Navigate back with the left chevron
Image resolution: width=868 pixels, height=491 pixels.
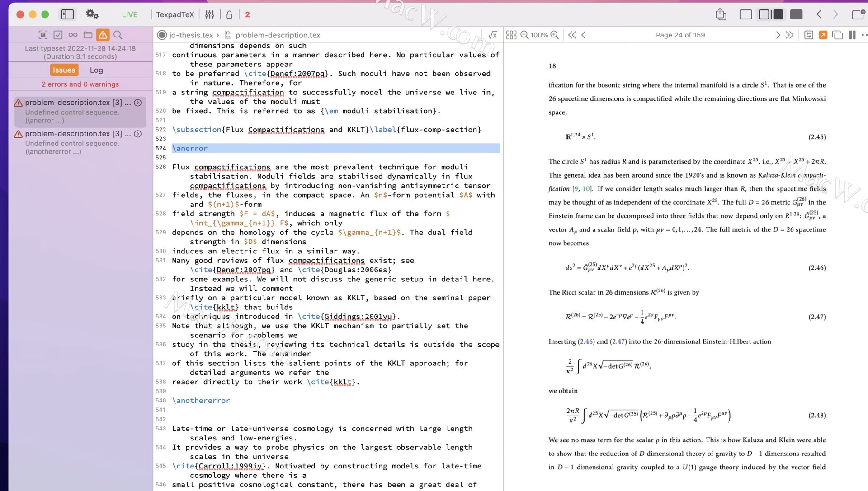click(x=819, y=14)
